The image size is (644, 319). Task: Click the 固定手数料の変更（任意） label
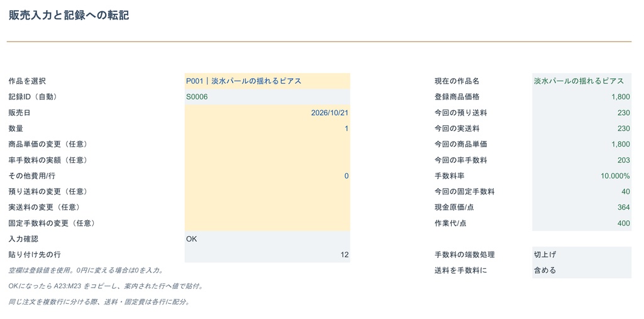[x=52, y=223]
